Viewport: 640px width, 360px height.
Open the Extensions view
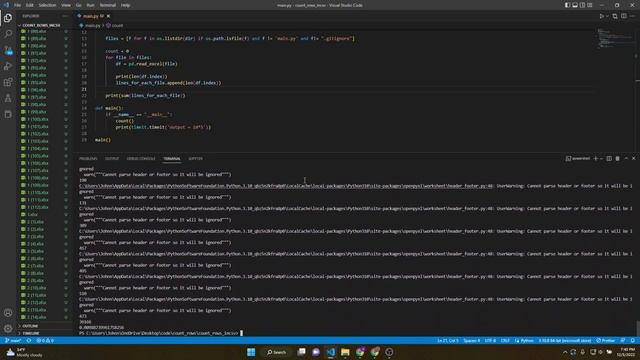click(8, 82)
